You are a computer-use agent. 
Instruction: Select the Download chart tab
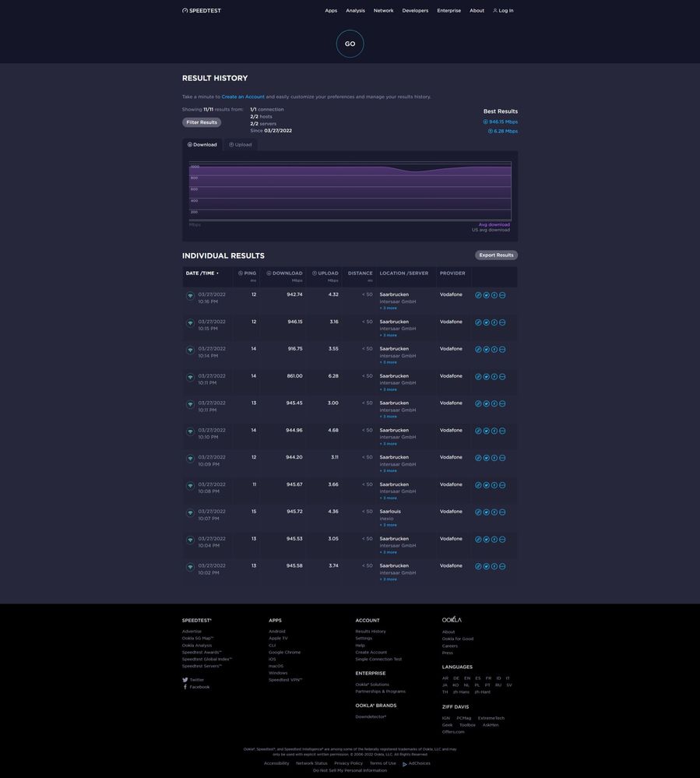(202, 145)
